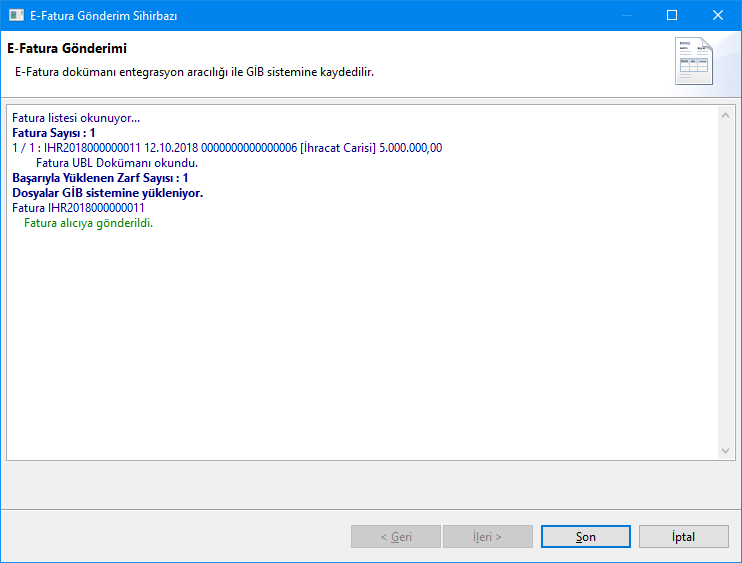The height and width of the screenshot is (563, 742).
Task: Click the invoice document icon in the header
Action: pos(694,62)
